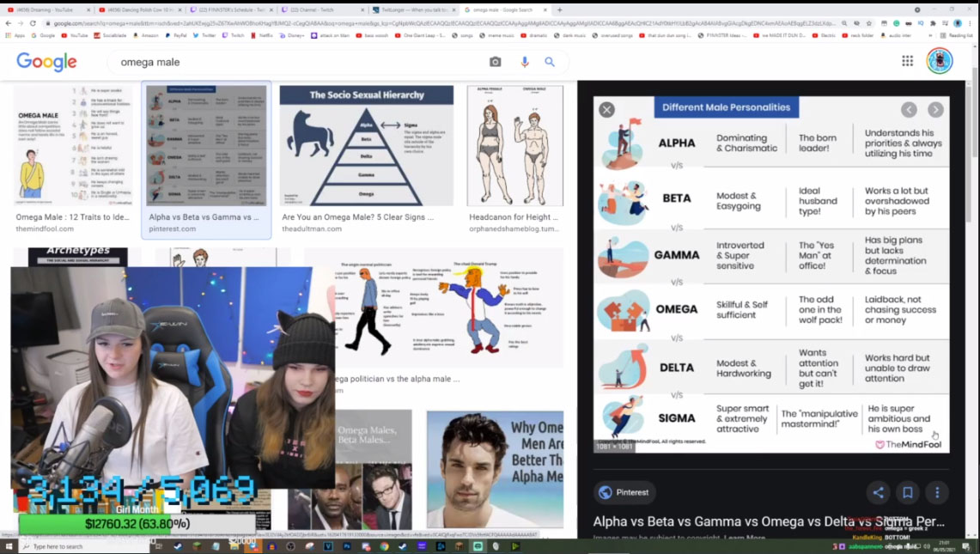Open 'meme music' bookmark
Image resolution: width=980 pixels, height=554 pixels.
(497, 35)
